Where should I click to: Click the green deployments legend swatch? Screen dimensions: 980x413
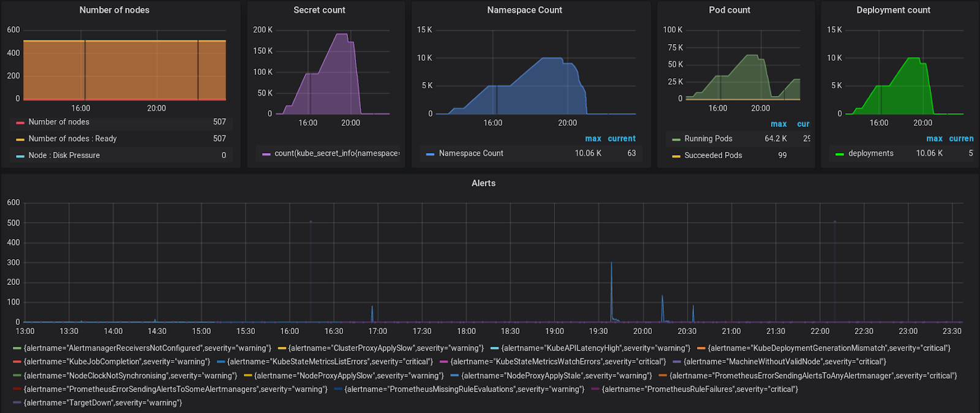pyautogui.click(x=840, y=154)
